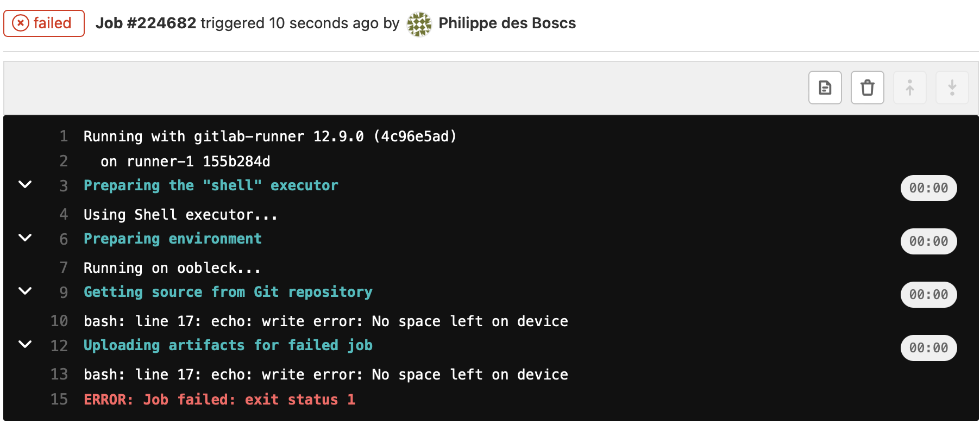Screen dimensions: 980x423
Task: Click Uploading artifacts for failed job header
Action: [x=228, y=345]
